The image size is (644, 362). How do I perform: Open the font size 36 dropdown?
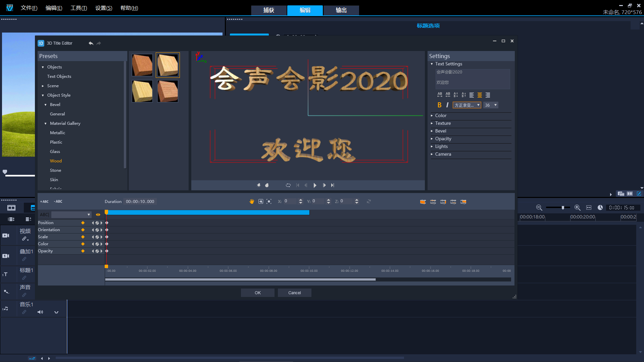pos(491,105)
